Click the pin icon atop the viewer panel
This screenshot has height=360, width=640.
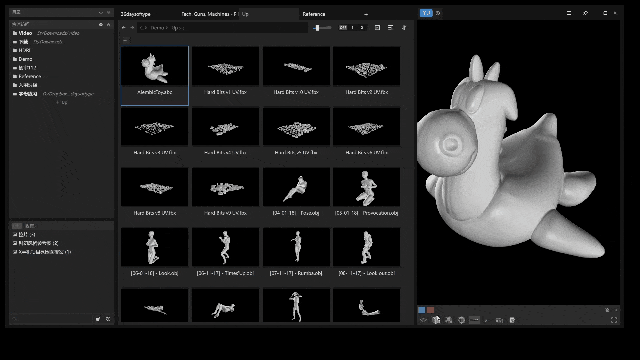pyautogui.click(x=586, y=13)
